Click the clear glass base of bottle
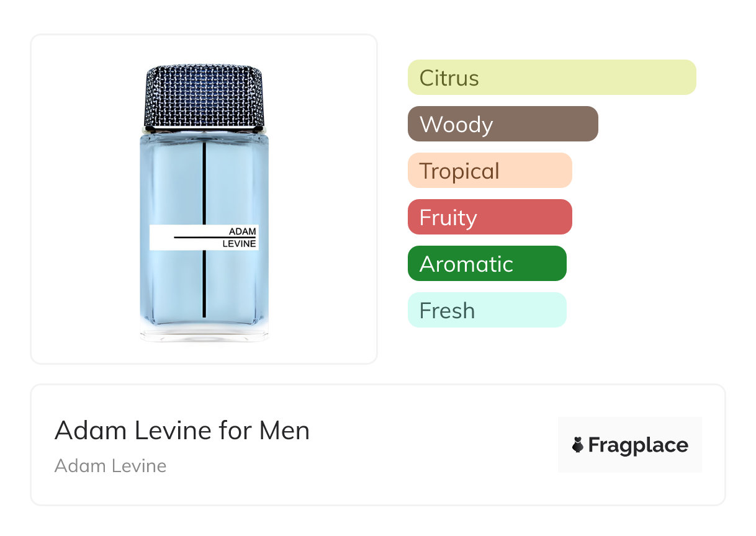The image size is (756, 536). click(x=204, y=334)
